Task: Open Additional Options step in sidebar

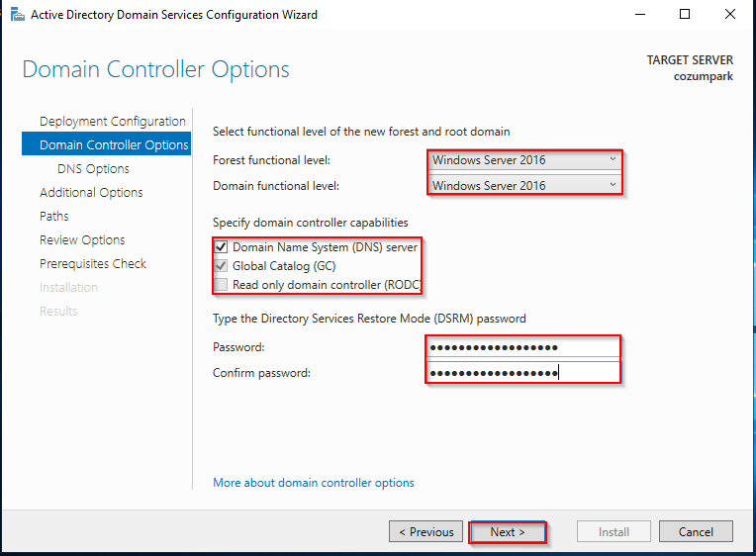Action: point(91,192)
